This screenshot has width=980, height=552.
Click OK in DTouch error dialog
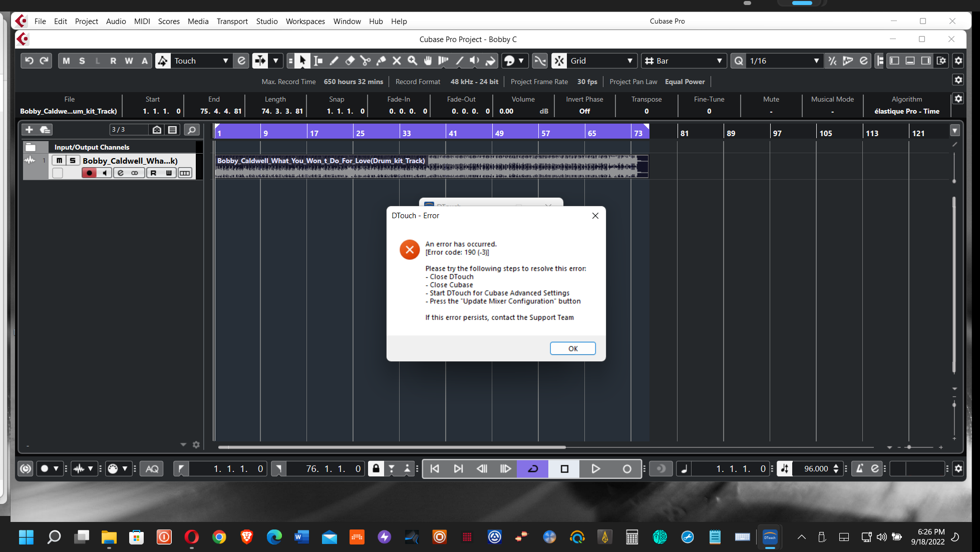(573, 348)
